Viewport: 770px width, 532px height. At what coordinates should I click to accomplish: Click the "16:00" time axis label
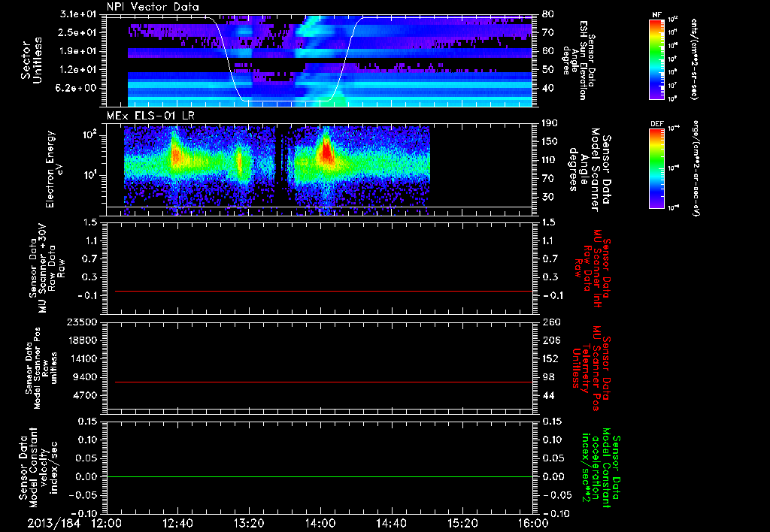(x=533, y=523)
